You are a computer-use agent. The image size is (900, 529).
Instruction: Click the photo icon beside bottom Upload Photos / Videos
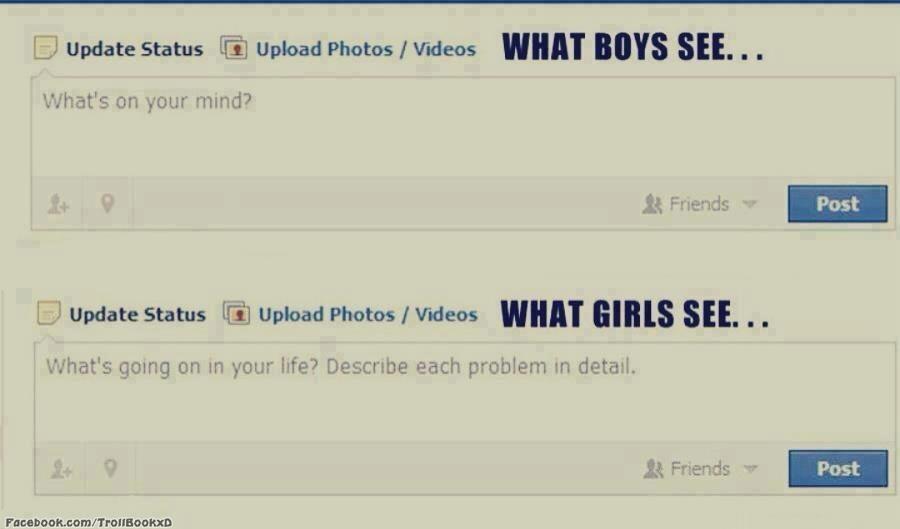click(236, 313)
